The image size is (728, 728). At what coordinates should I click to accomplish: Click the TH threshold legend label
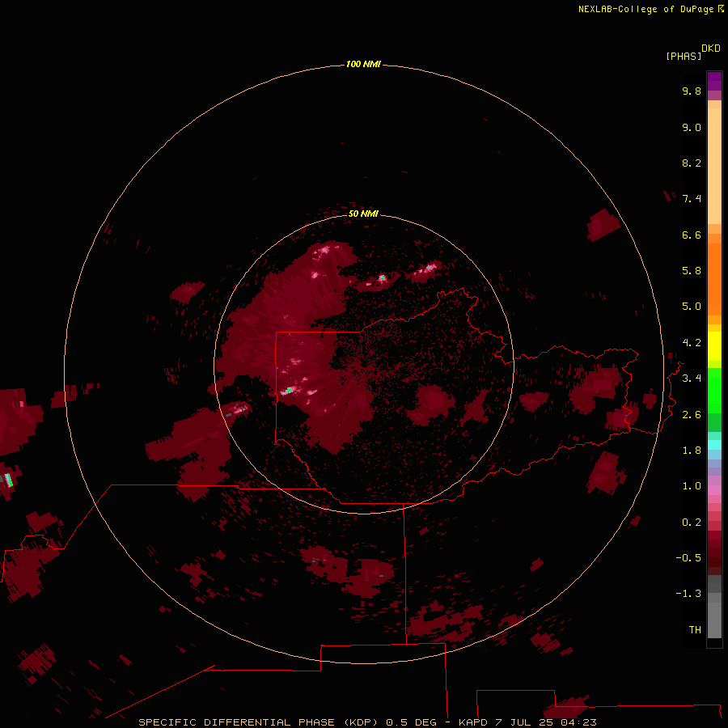tap(695, 630)
